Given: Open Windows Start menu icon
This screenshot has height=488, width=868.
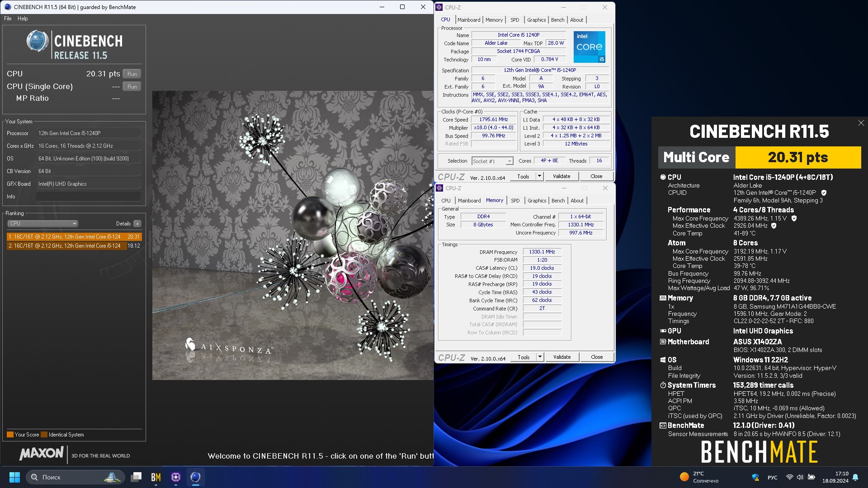Looking at the screenshot, I should pyautogui.click(x=14, y=477).
